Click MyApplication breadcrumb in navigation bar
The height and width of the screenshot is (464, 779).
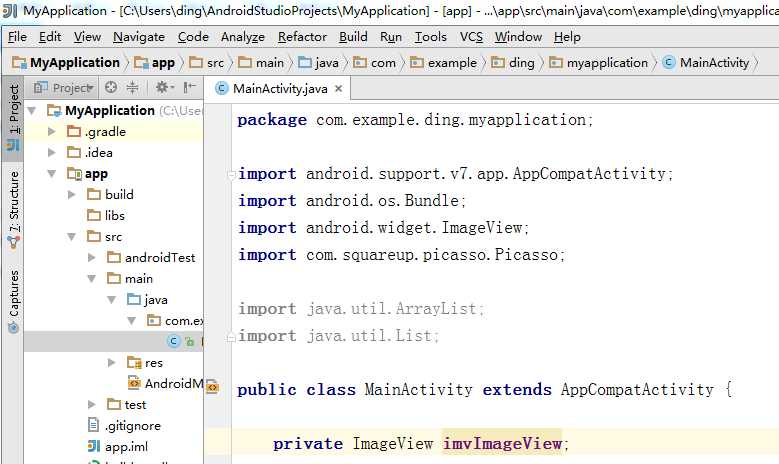tap(66, 63)
